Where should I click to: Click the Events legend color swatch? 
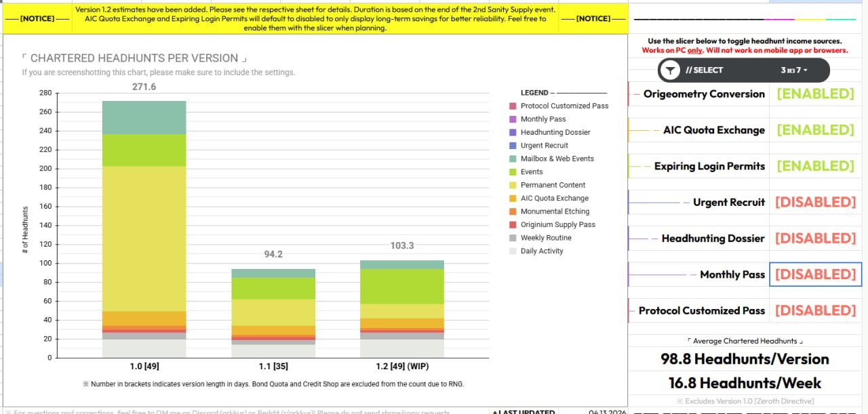coord(513,172)
